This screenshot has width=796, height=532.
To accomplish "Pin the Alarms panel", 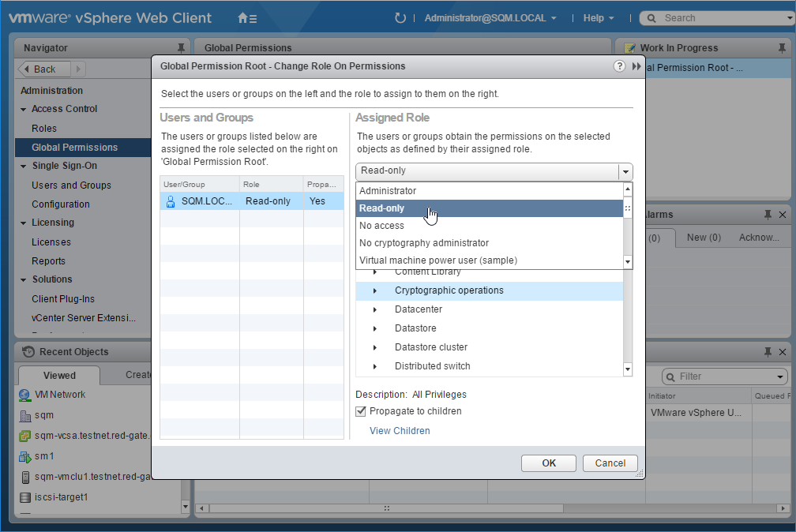I will point(768,215).
